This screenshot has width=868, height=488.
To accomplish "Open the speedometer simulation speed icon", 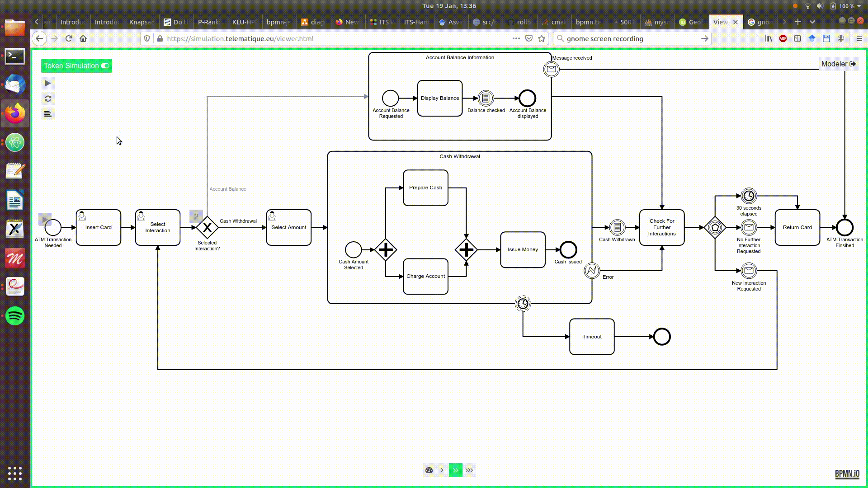I will pyautogui.click(x=429, y=470).
